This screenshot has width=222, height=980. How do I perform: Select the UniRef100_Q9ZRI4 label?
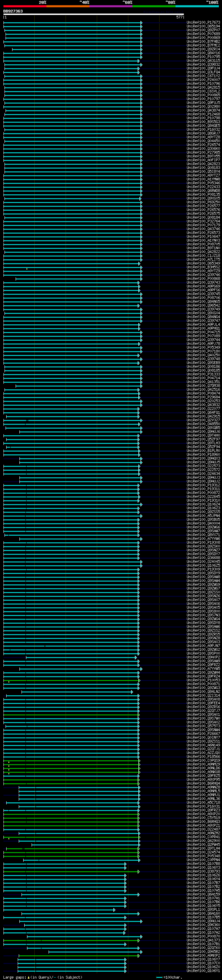click(203, 49)
